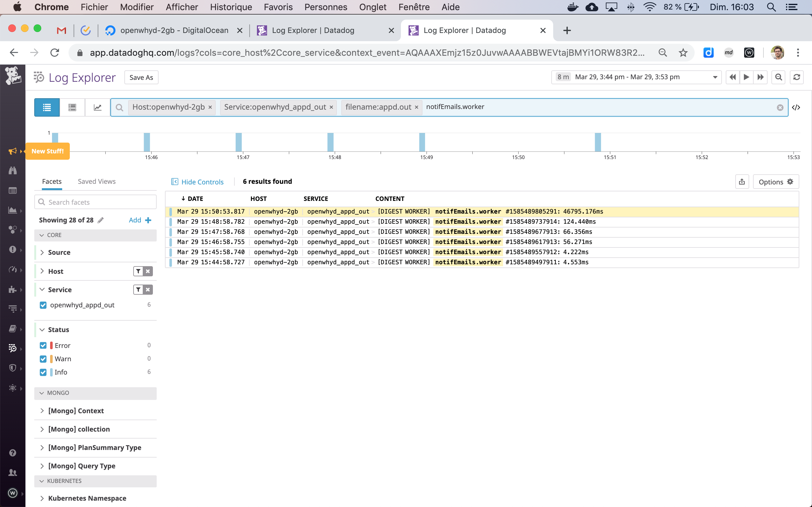Click the 15:50 histogram bar on the timeline
Viewport: 812px width, 507px height.
598,142
